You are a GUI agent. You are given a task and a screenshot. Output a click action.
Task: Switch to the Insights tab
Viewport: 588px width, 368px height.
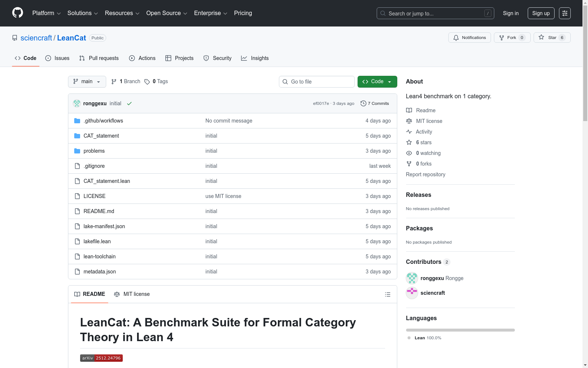(x=255, y=58)
